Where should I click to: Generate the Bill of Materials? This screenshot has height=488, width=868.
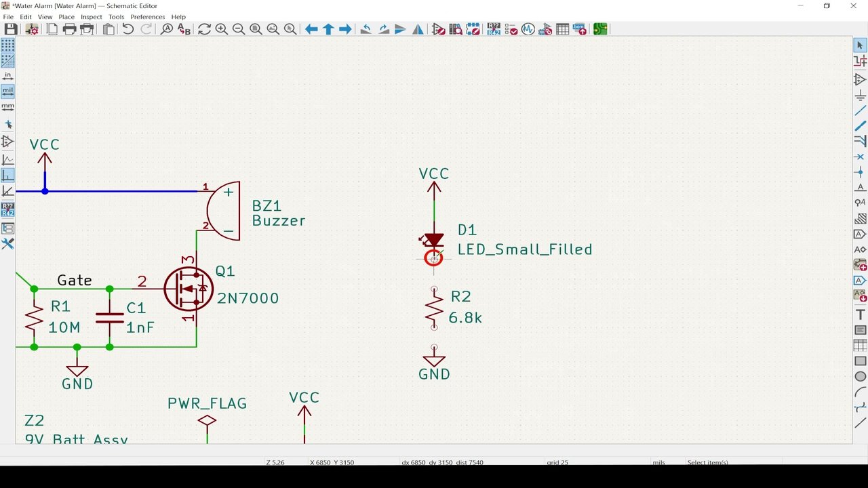[x=580, y=29]
